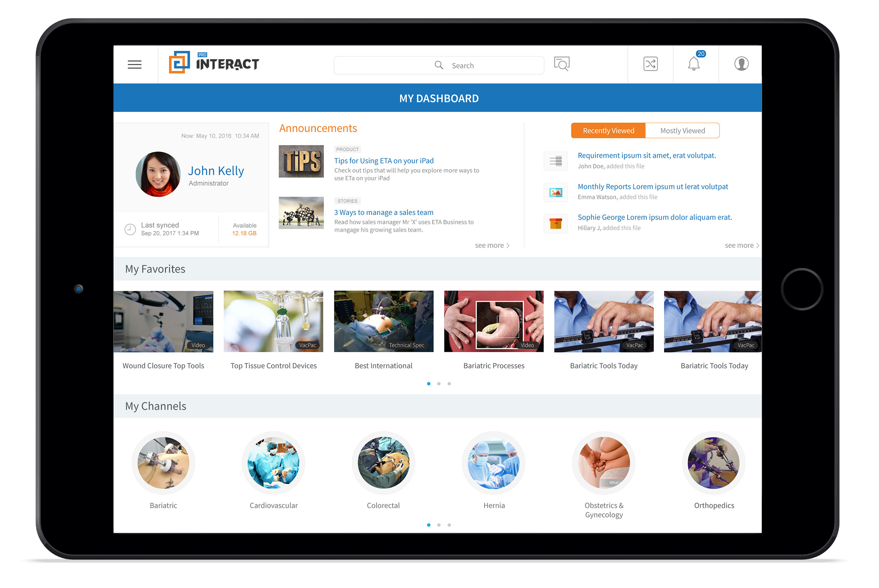Switch to the Recently Viewed tab
879x588 pixels.
(606, 131)
